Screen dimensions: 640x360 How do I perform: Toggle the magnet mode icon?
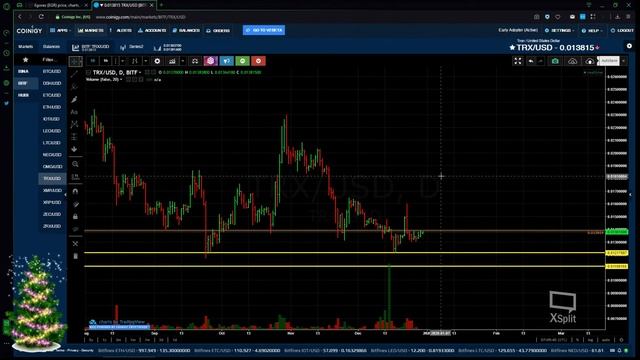[75, 191]
